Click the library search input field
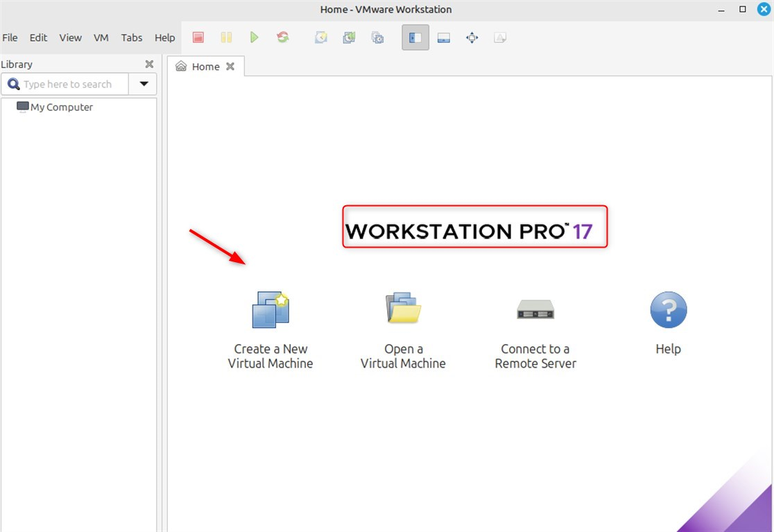The height and width of the screenshot is (532, 774). click(68, 84)
